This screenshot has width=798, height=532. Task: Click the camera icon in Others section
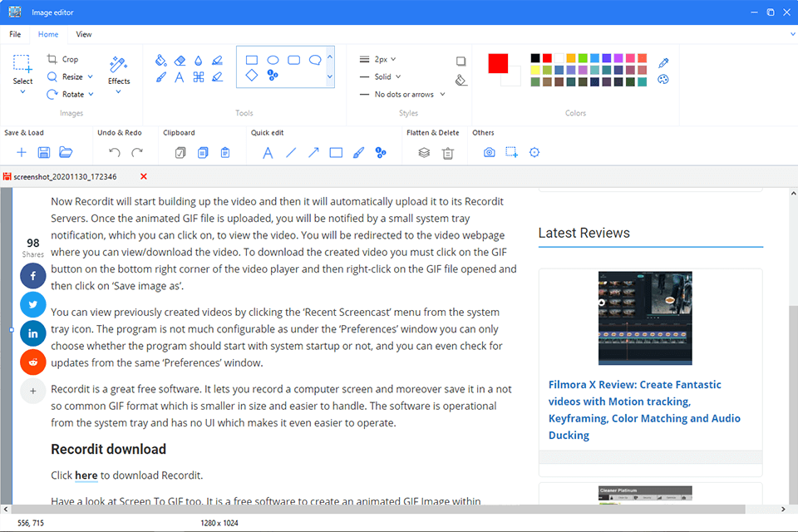[x=489, y=152]
